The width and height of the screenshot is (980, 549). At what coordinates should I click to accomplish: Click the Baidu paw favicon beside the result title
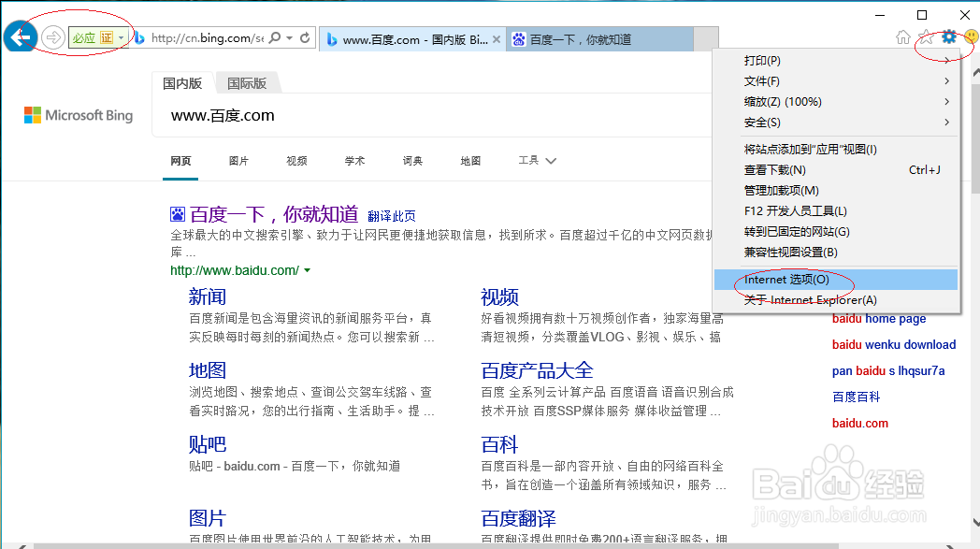point(178,214)
